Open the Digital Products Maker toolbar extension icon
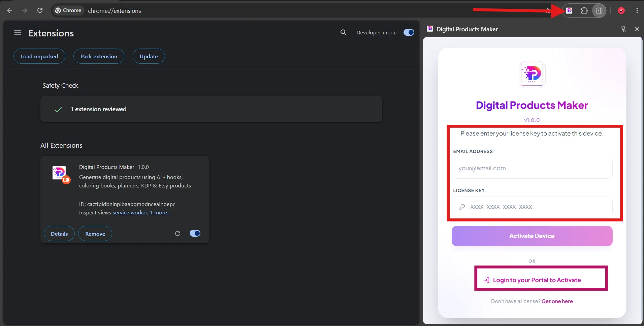Screen dimensions: 644x326 [x=569, y=10]
